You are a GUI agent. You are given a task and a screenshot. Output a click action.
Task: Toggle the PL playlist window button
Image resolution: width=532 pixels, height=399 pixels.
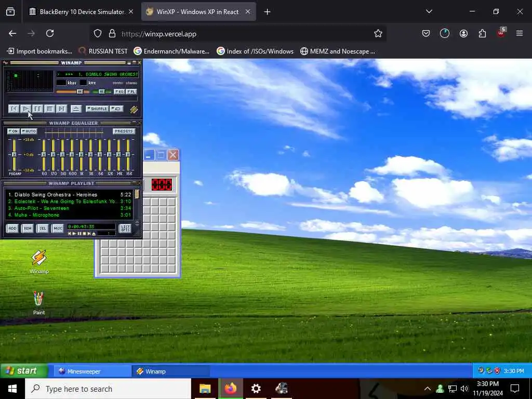coord(131,91)
